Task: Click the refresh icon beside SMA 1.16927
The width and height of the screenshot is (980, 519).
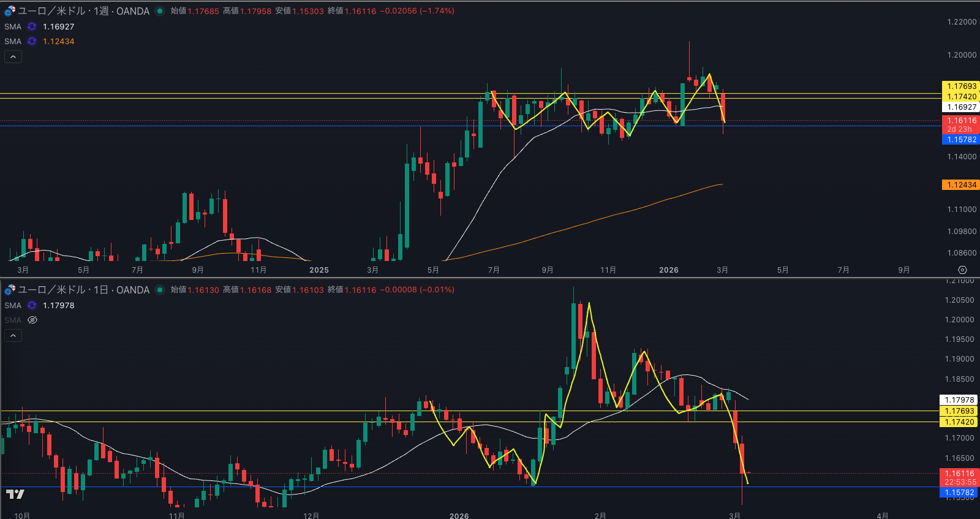Action: click(32, 27)
